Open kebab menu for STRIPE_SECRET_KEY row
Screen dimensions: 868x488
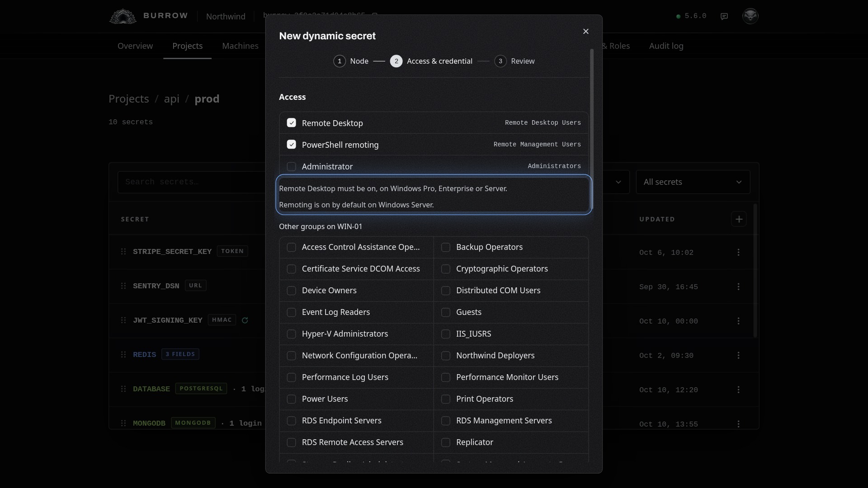(x=739, y=252)
